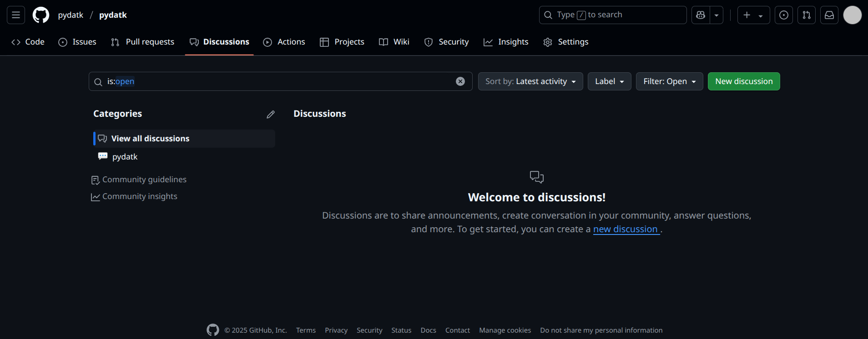The image size is (868, 339).
Task: Open the Wiki tab
Action: tap(394, 42)
